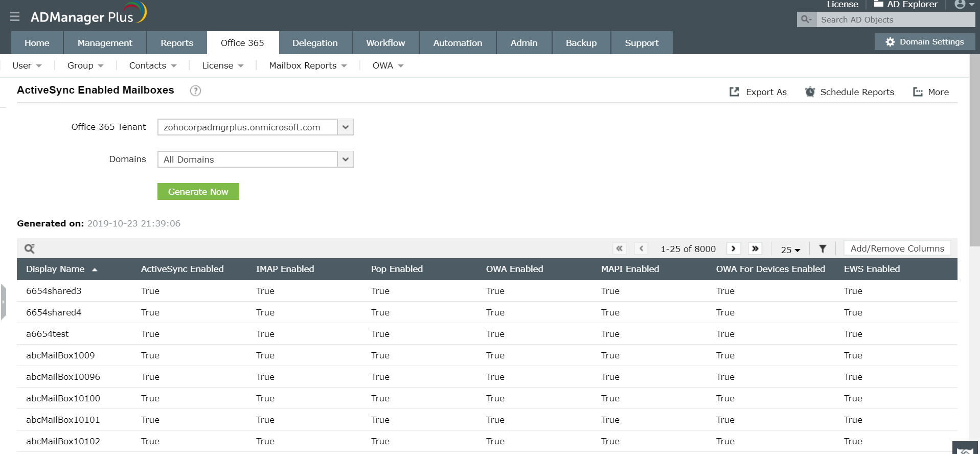Focus the Search AD Objects field
Image resolution: width=980 pixels, height=454 pixels.
[x=896, y=19]
